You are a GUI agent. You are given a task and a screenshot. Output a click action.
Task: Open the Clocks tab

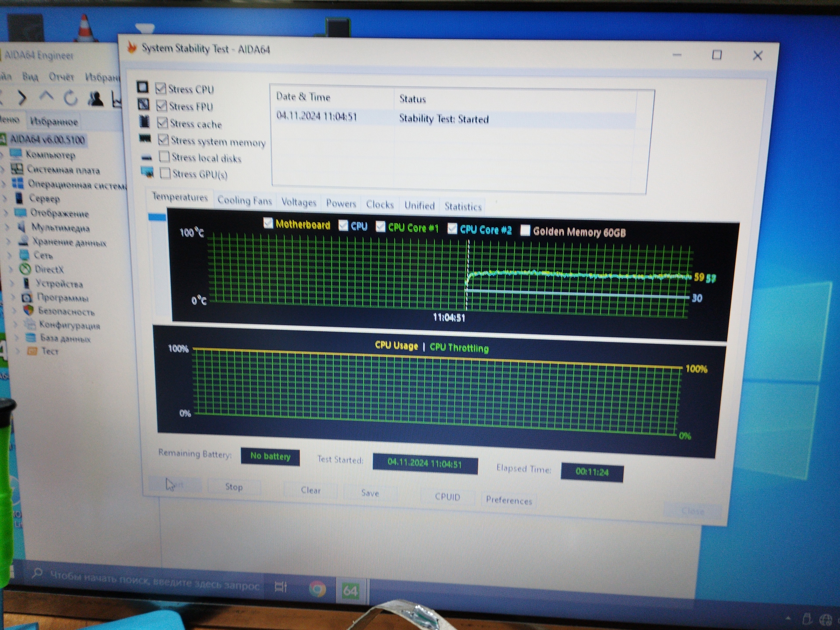click(380, 204)
